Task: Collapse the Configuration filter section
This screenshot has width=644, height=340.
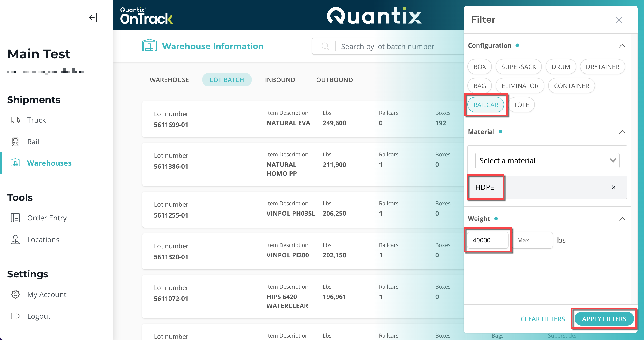Action: (x=623, y=45)
